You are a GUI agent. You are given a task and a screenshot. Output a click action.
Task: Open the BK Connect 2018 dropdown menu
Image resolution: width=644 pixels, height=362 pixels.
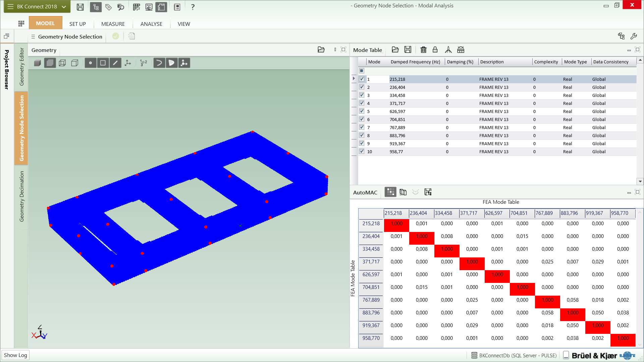point(37,7)
